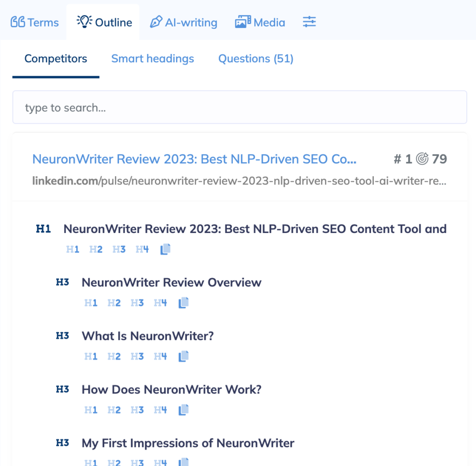Click 'My First Impressions of NeuronWriter' heading
476x466 pixels.
click(188, 443)
